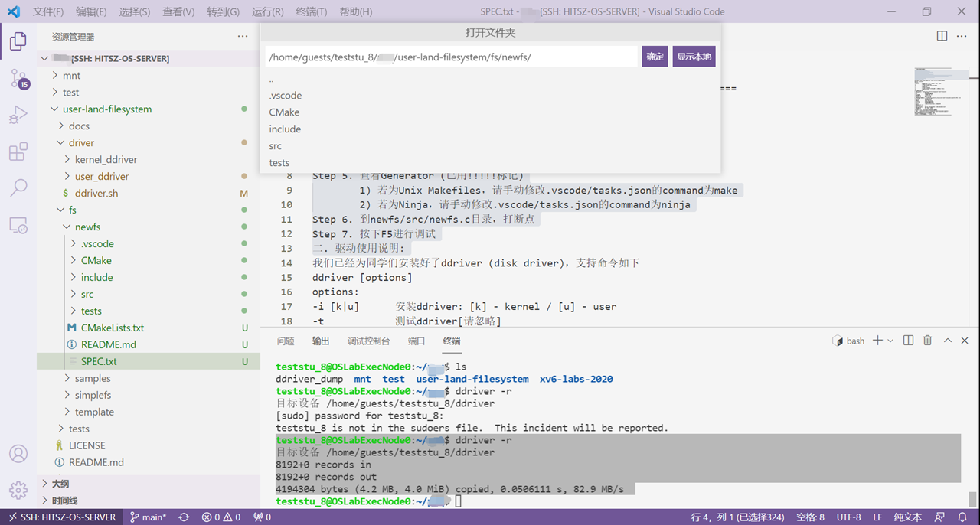
Task: Open the Search view in the activity bar
Action: [x=18, y=187]
